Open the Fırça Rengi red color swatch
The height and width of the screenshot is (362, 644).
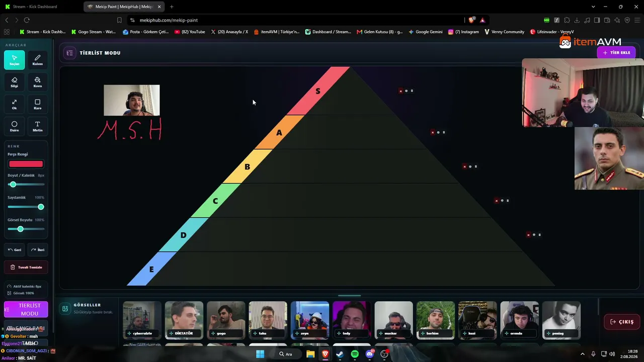pyautogui.click(x=26, y=164)
